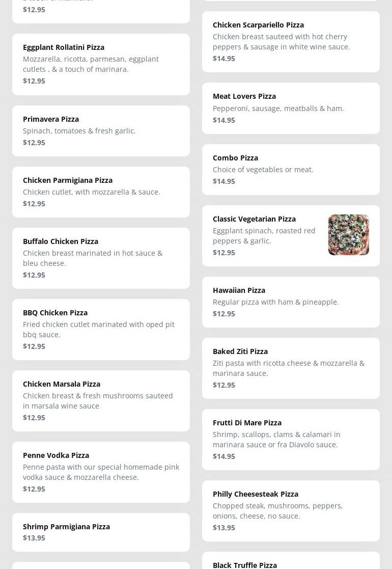Image resolution: width=392 pixels, height=569 pixels.
Task: Click the $13.95 price under Philly Cheesesteak
Action: click(x=224, y=527)
